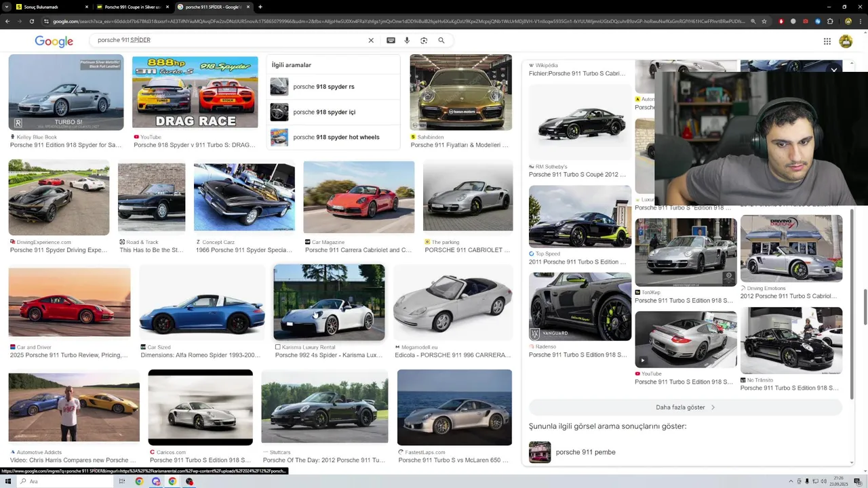868x488 pixels.
Task: Open a new browser tab with plus icon
Action: pos(260,7)
